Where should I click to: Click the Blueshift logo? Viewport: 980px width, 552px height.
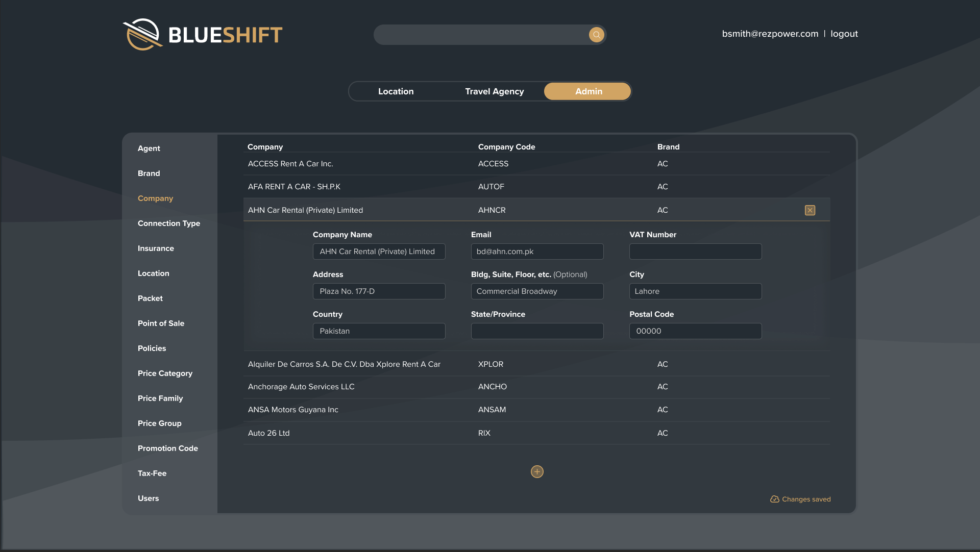[203, 35]
